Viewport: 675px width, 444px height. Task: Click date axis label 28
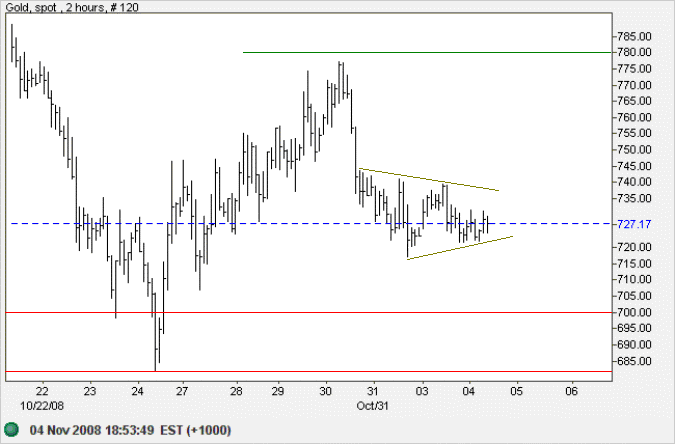236,391
